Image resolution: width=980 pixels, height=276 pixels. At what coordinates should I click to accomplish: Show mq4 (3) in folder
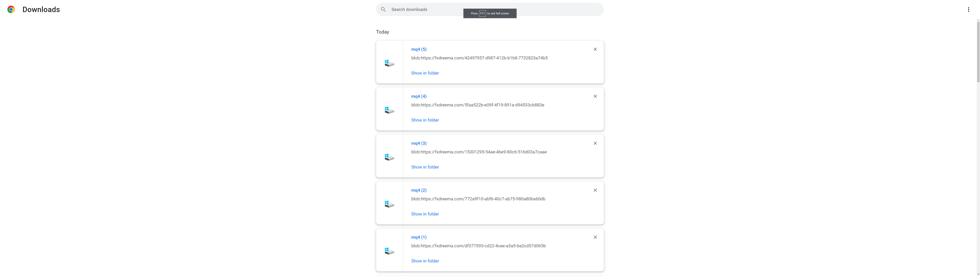coord(425,167)
